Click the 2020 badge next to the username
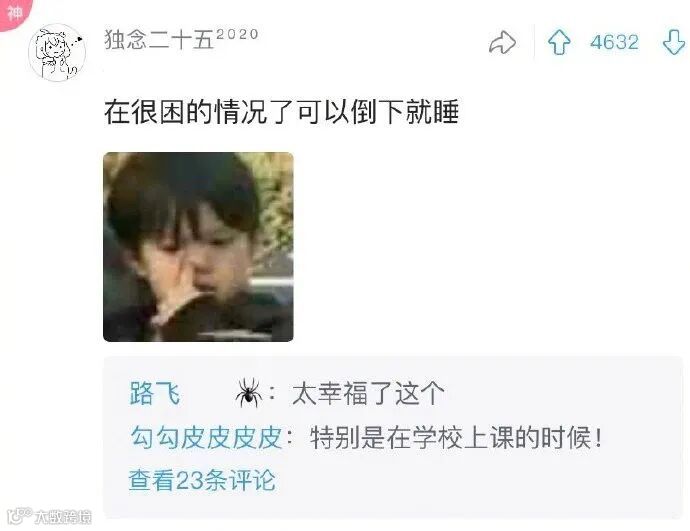 (x=237, y=34)
